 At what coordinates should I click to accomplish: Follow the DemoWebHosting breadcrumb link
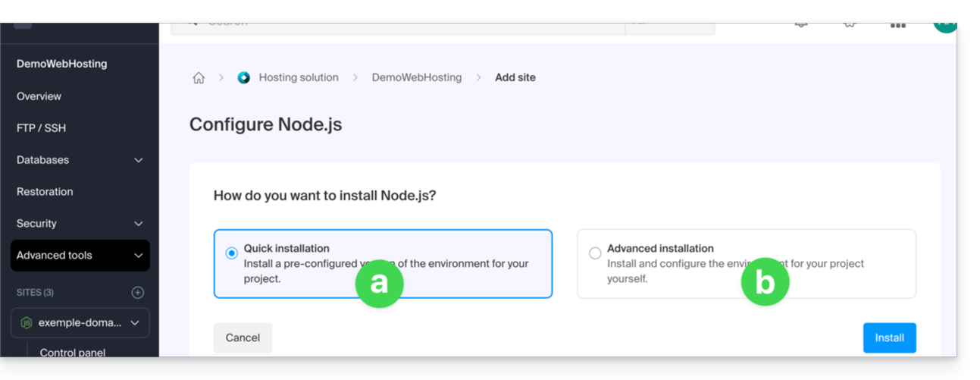tap(416, 77)
